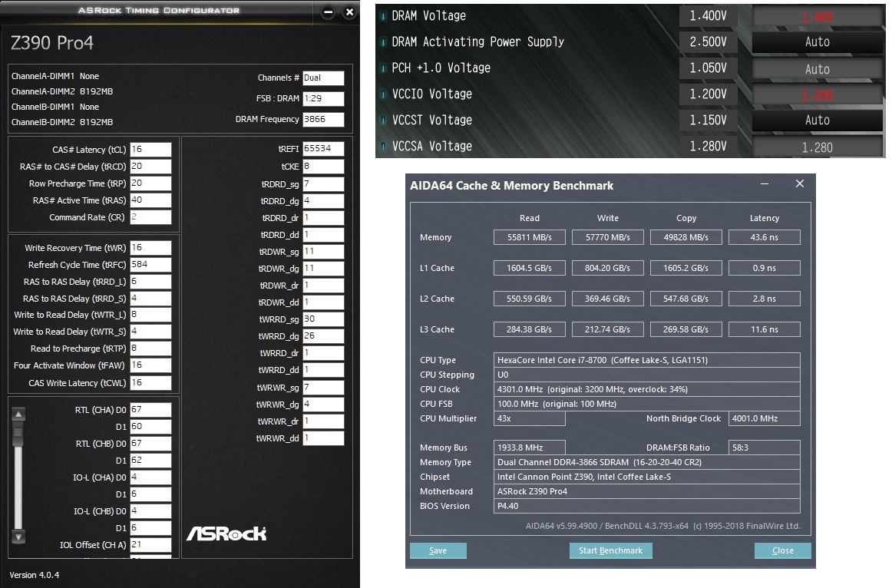Viewport: 892px width, 588px height.
Task: Select the DRAM Voltage 1.400 field
Action: click(818, 16)
